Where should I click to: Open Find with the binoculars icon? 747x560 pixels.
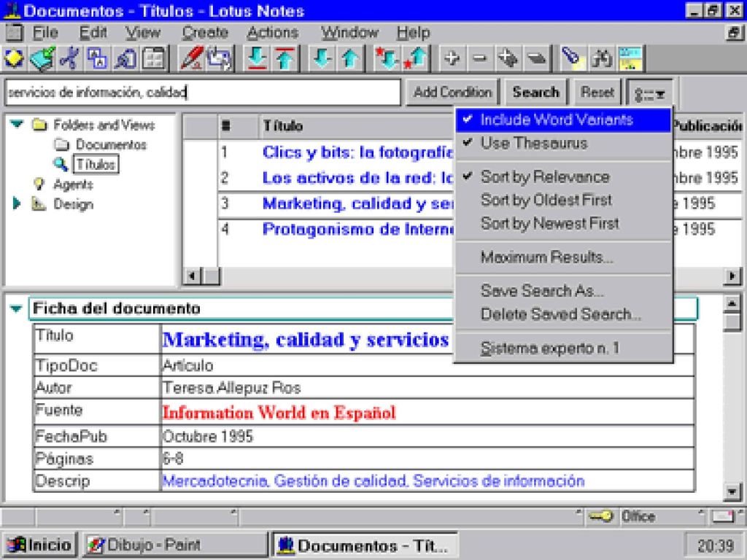tap(603, 58)
